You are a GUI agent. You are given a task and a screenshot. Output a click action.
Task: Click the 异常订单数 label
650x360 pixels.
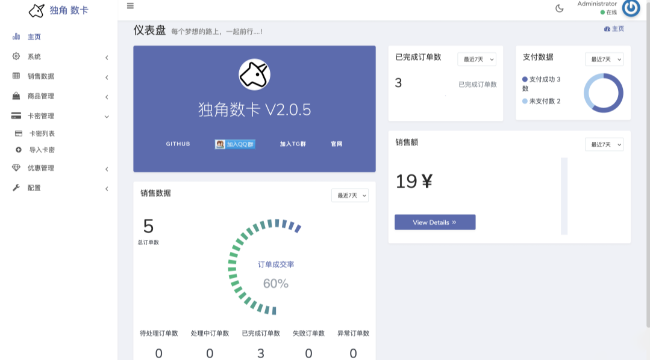pyautogui.click(x=353, y=333)
